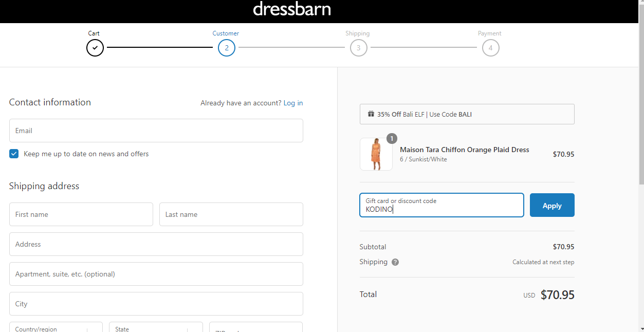Select the Customer step 2 circle

(x=227, y=48)
